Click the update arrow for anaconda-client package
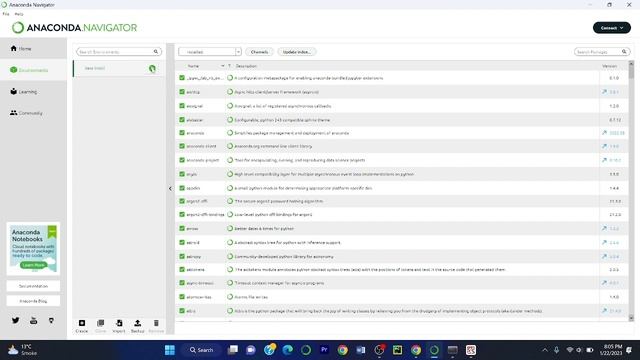Image resolution: width=640 pixels, height=360 pixels. click(x=604, y=146)
